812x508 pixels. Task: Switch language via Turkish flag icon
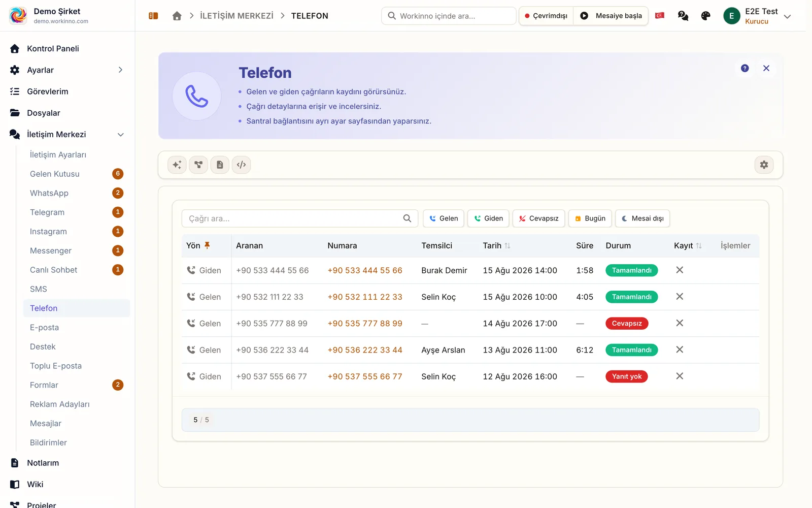click(x=660, y=16)
